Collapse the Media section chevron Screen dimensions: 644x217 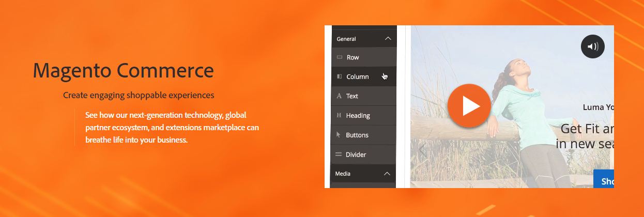[387, 174]
